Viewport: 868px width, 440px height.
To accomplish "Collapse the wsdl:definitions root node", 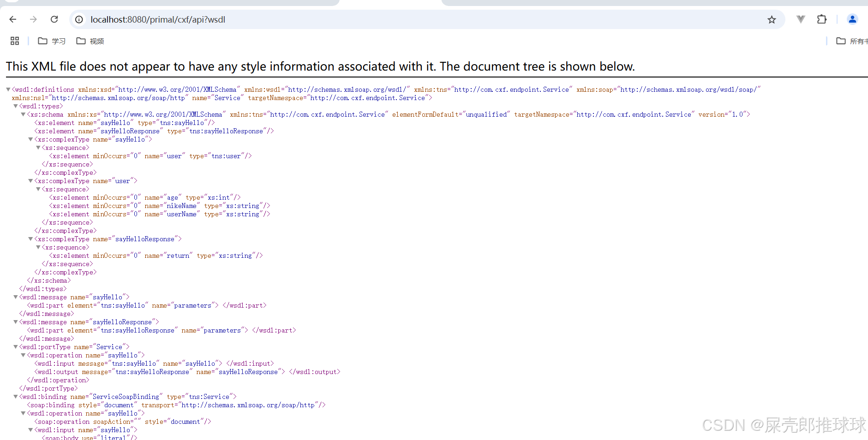I will 8,89.
